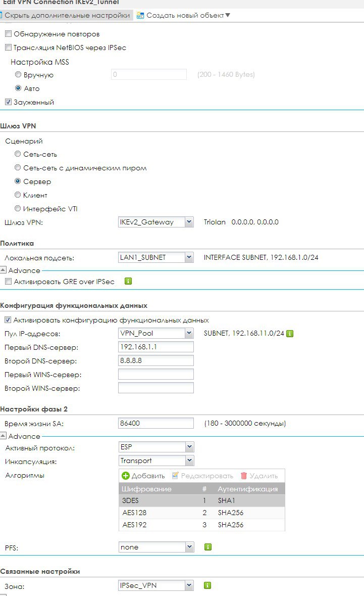Click the # column header in algorithms
Screen dimensions: 364x596
(204, 489)
